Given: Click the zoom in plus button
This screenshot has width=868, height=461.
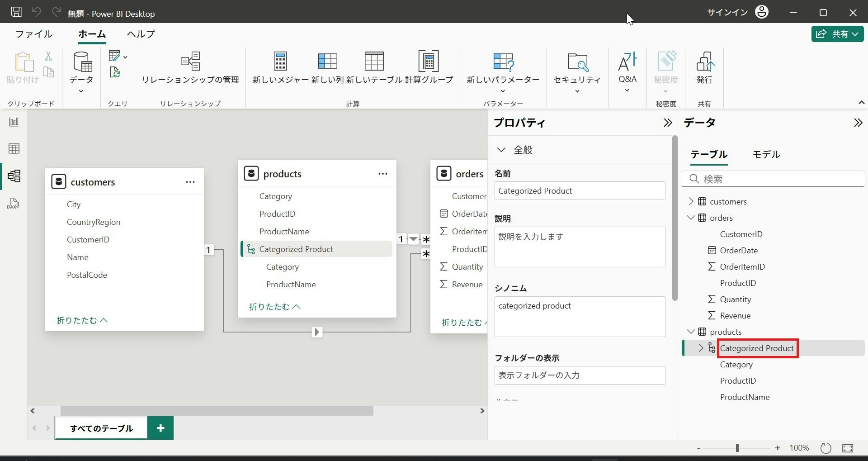Looking at the screenshot, I should pos(778,448).
